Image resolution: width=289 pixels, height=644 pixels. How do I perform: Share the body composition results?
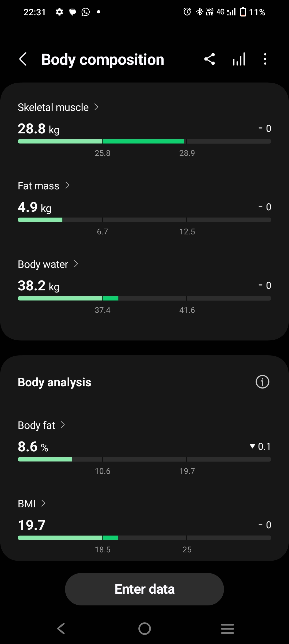coord(210,59)
